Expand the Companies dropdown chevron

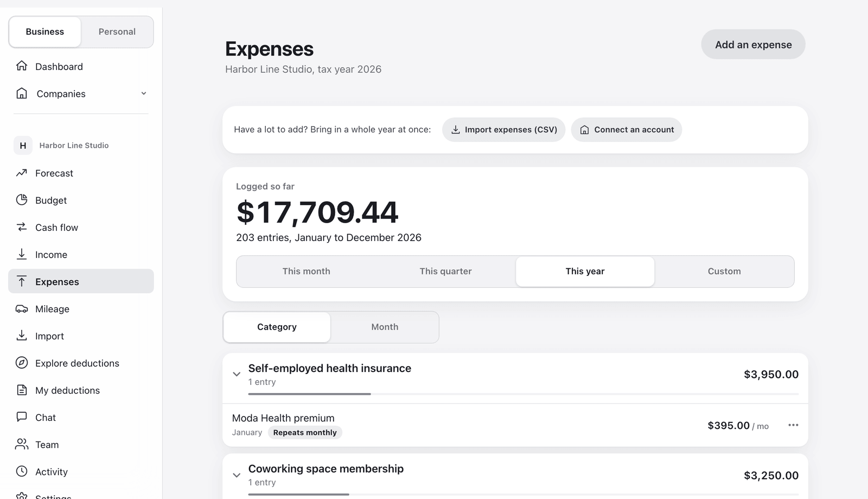(x=144, y=93)
